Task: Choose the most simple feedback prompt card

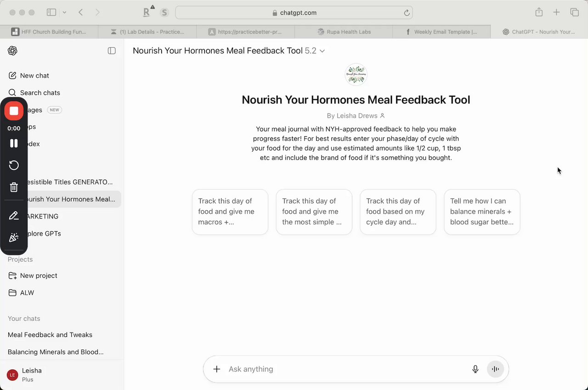Action: (x=314, y=212)
